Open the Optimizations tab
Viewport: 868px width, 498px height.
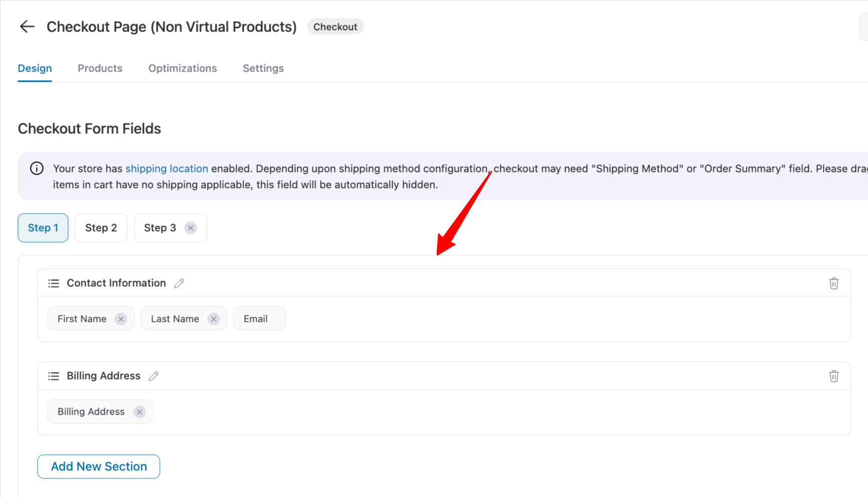pyautogui.click(x=183, y=68)
